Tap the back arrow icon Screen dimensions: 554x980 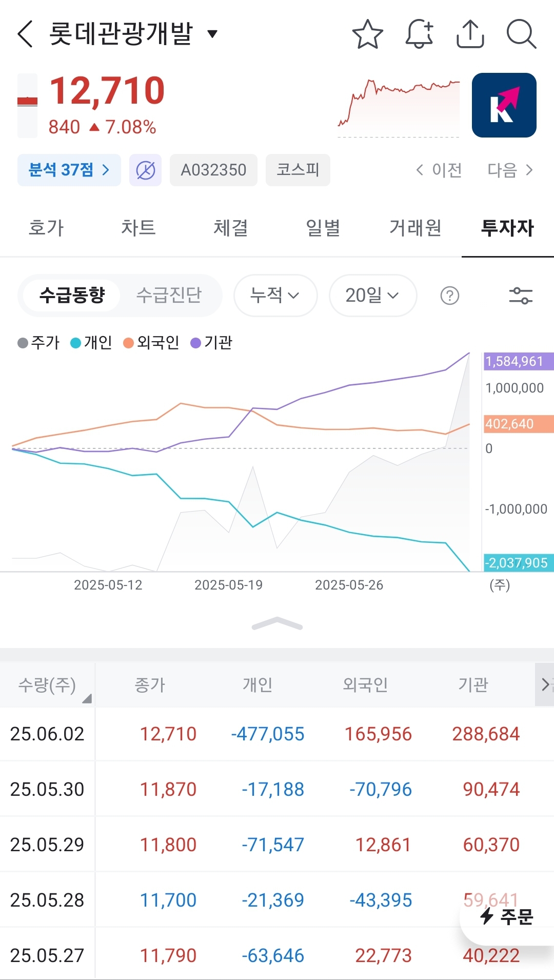[25, 34]
